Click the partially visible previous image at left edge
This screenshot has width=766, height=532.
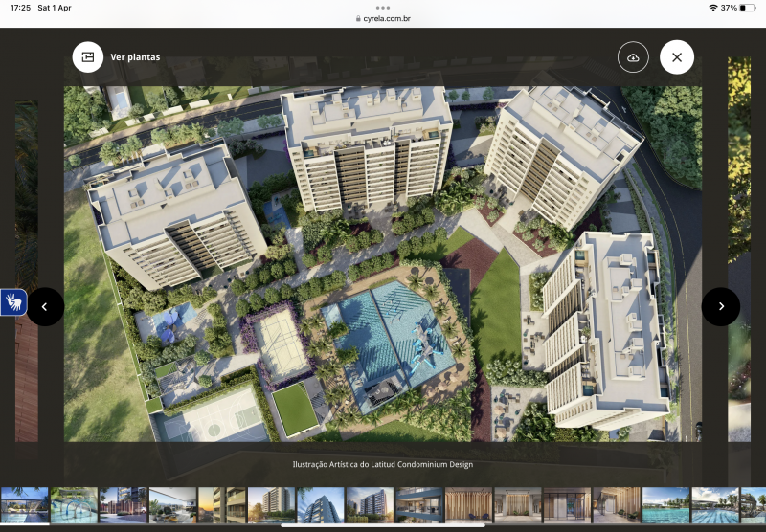(x=27, y=271)
